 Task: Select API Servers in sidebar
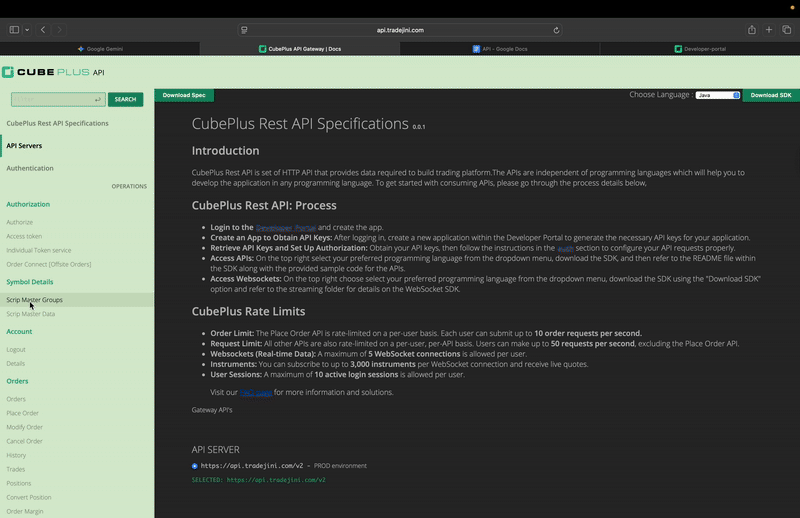tap(24, 145)
